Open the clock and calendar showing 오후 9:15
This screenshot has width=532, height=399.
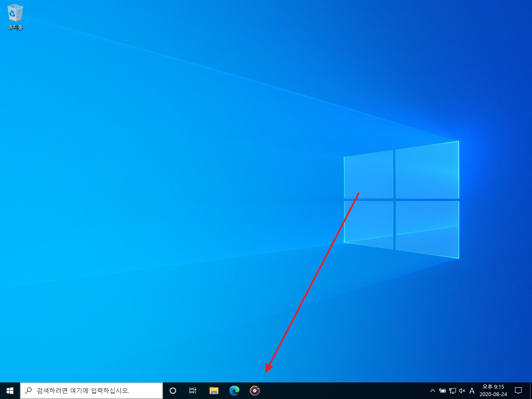click(x=493, y=391)
